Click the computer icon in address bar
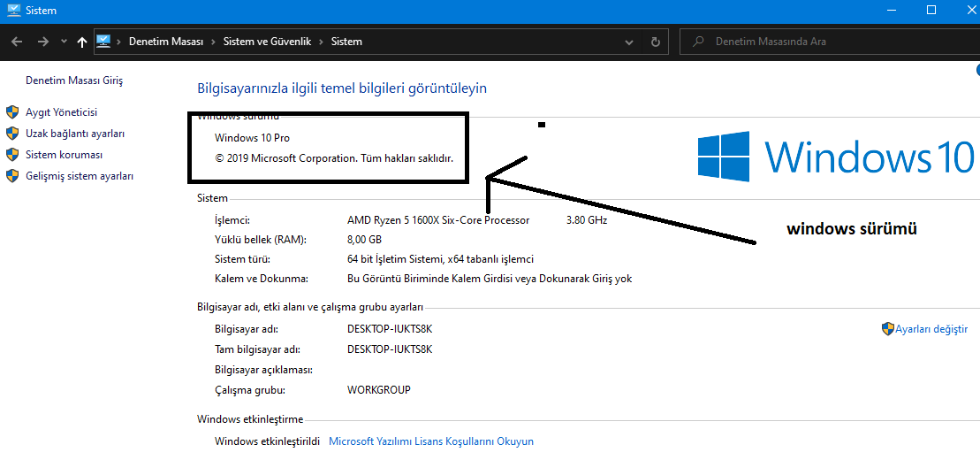The image size is (980, 460). [x=103, y=42]
